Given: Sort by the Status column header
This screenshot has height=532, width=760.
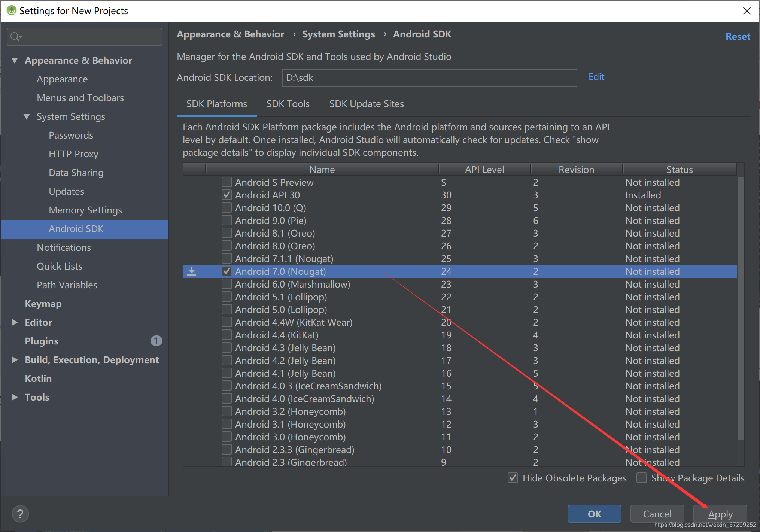Looking at the screenshot, I should [x=680, y=170].
